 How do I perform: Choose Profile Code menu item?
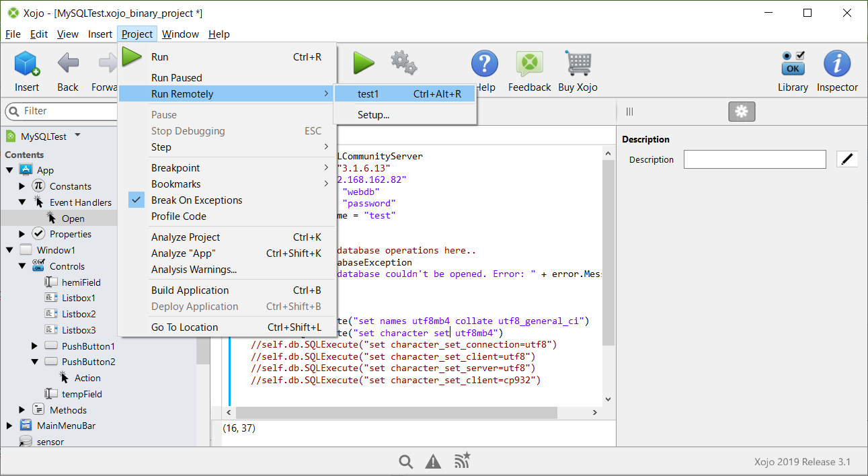(227, 216)
